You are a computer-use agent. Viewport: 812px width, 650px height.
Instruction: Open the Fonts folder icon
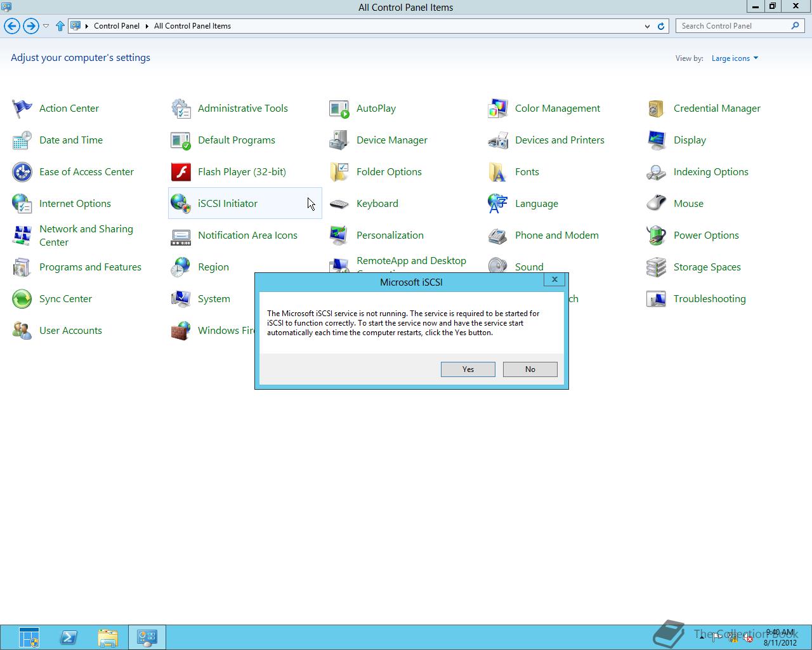coord(498,172)
